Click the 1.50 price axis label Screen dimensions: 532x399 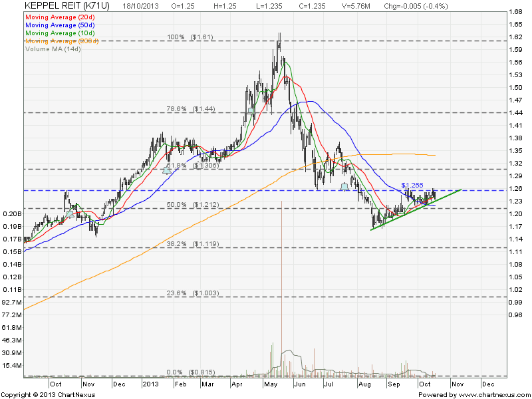516,88
